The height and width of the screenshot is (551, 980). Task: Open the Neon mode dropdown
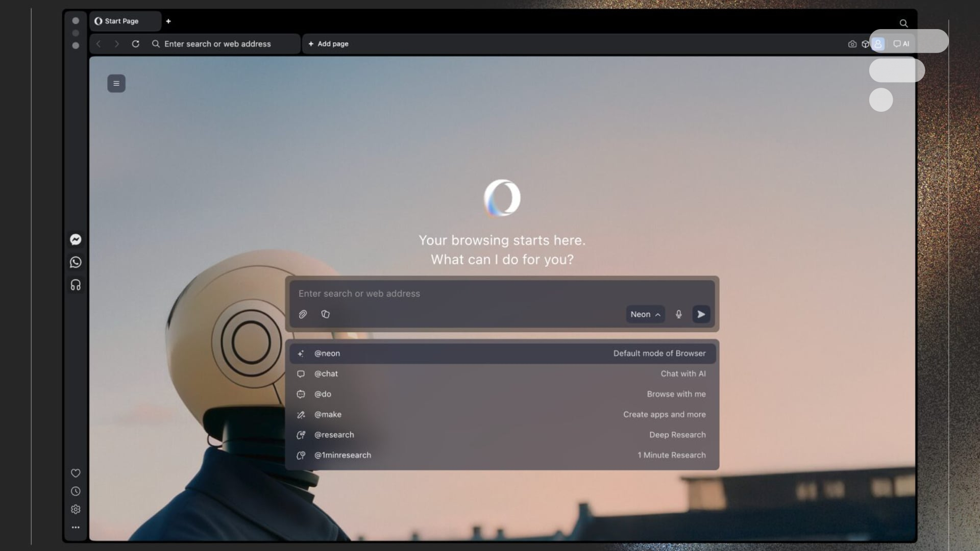click(645, 314)
